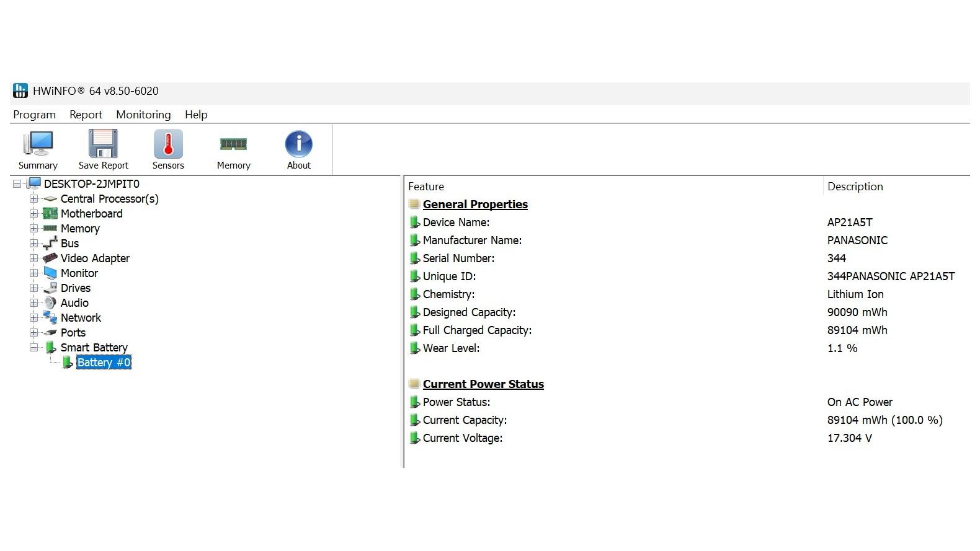
Task: Click the 1.1 % wear level value
Action: point(842,348)
